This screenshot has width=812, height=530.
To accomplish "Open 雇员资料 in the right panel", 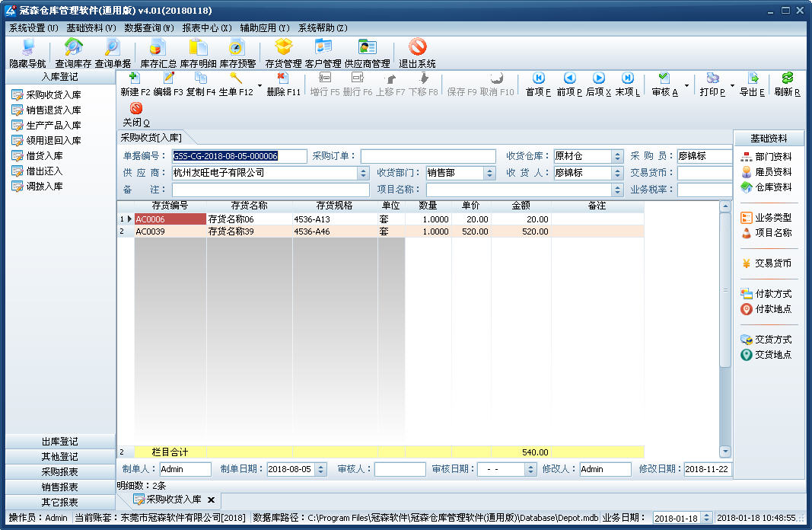I will [x=766, y=171].
